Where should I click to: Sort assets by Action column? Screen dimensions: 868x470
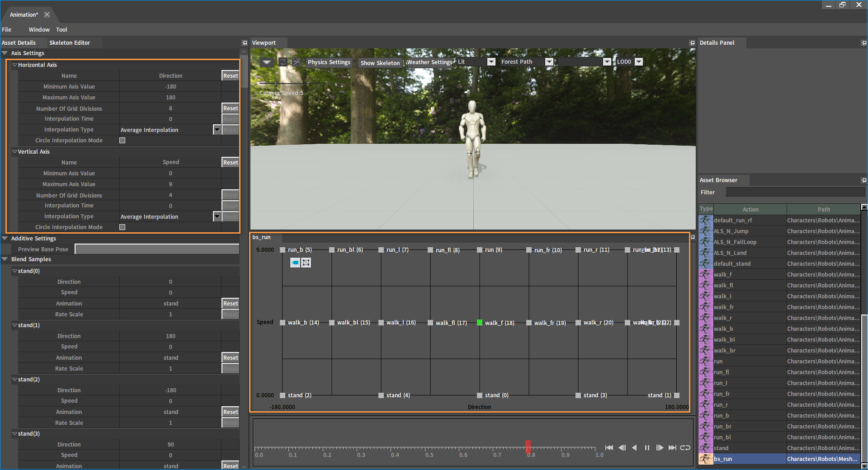click(x=750, y=209)
